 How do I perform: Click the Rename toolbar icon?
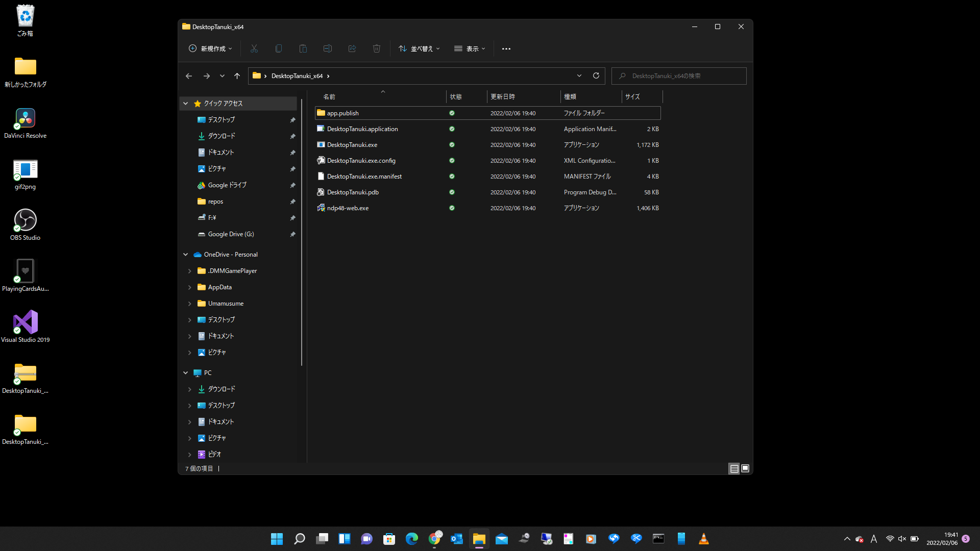327,48
